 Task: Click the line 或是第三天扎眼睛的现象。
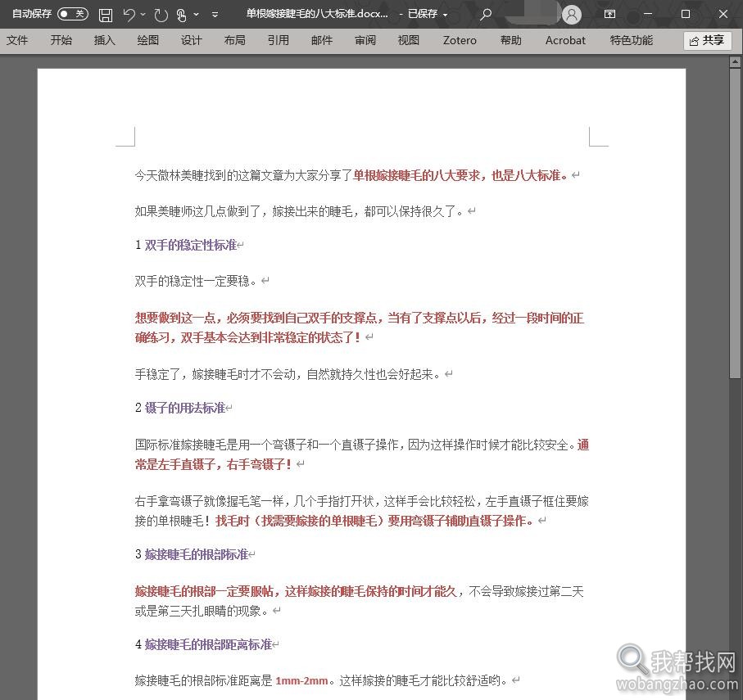point(202,611)
